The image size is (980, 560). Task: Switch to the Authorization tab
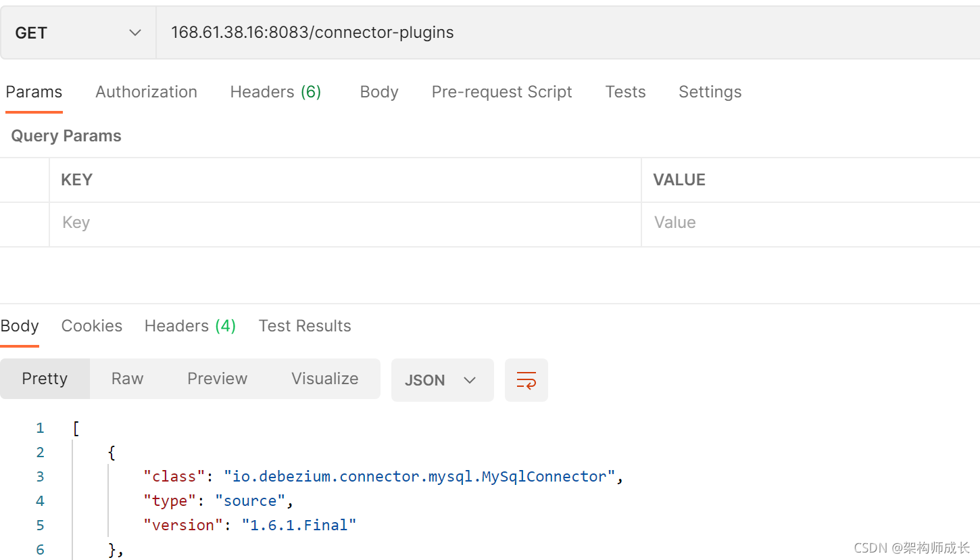146,92
